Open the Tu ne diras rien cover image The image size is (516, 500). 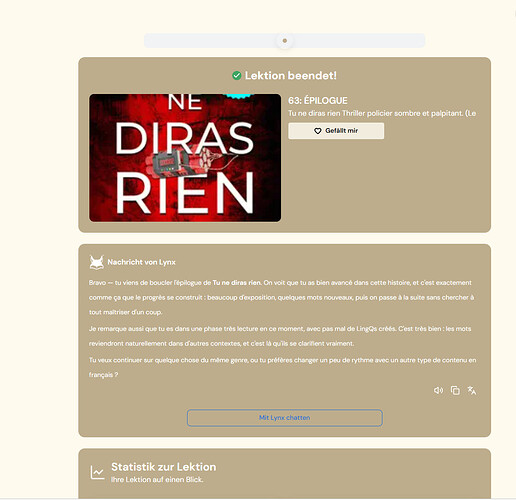pyautogui.click(x=185, y=158)
